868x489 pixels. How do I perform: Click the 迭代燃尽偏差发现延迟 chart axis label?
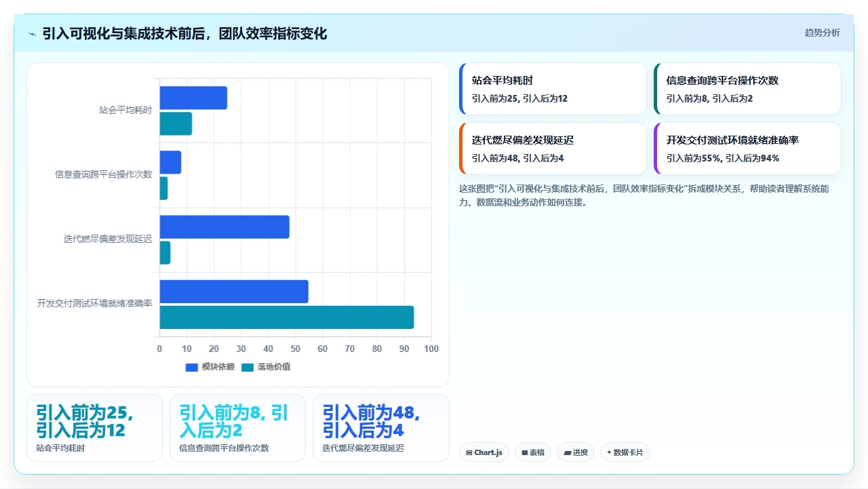108,239
